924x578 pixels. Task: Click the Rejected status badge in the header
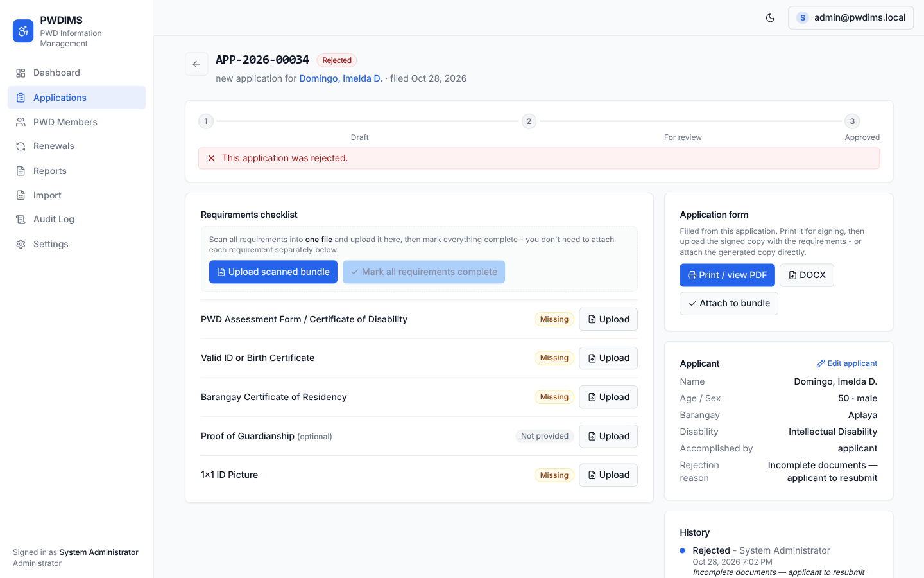tap(337, 60)
